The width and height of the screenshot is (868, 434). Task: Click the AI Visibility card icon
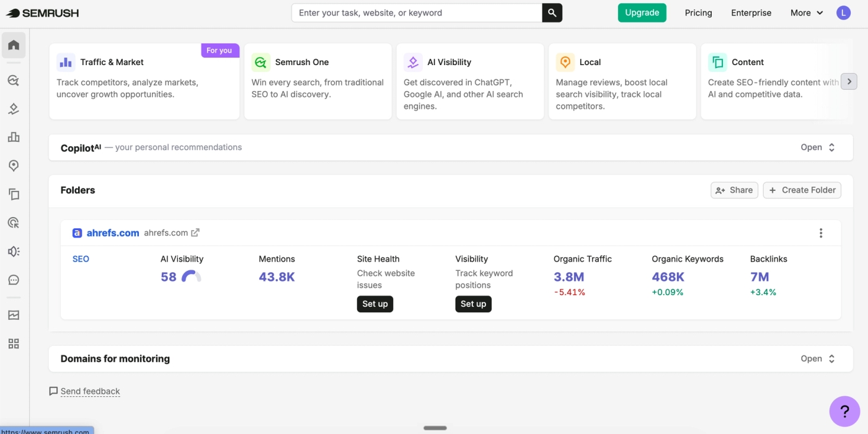[413, 62]
